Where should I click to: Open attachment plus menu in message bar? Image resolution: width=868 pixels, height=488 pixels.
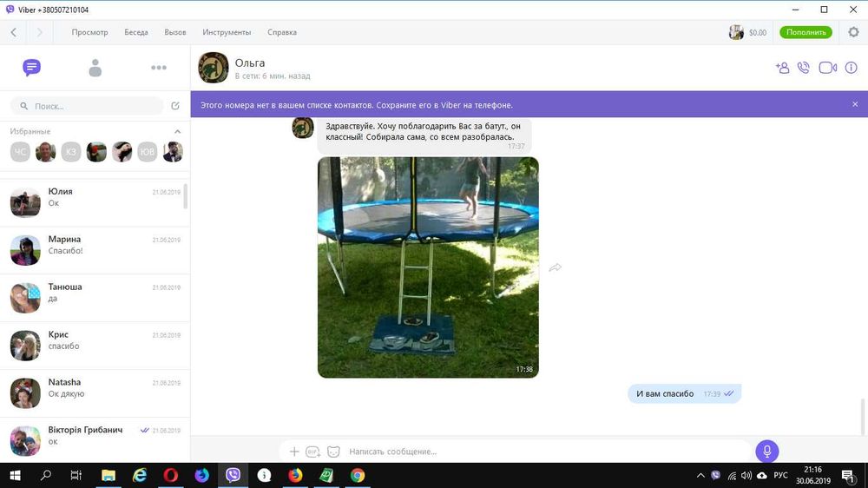coord(294,452)
